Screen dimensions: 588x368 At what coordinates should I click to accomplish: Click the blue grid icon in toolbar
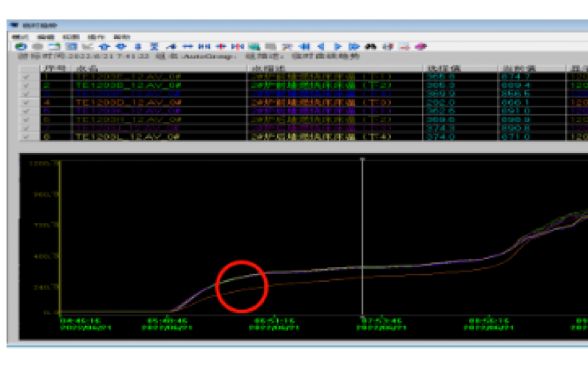(72, 46)
